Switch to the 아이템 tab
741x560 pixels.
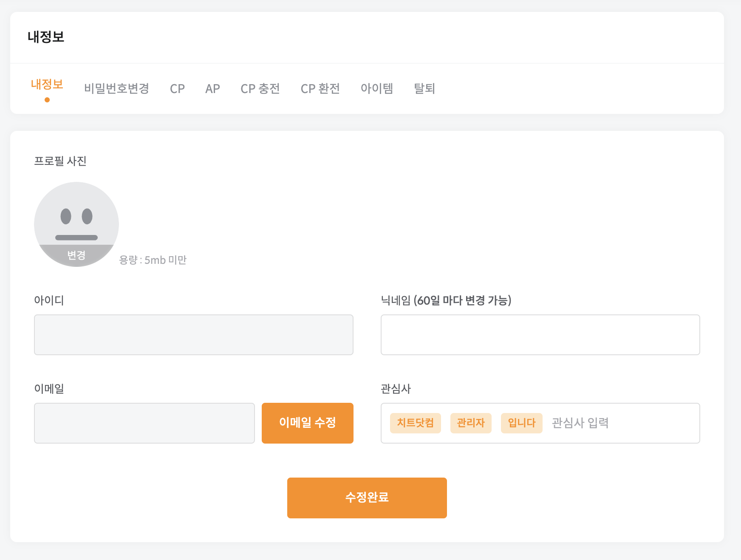coord(377,88)
